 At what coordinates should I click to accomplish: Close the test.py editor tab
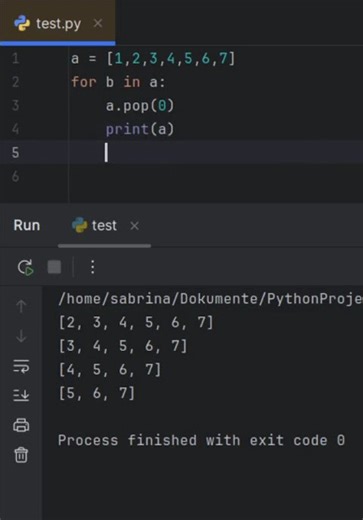point(98,23)
